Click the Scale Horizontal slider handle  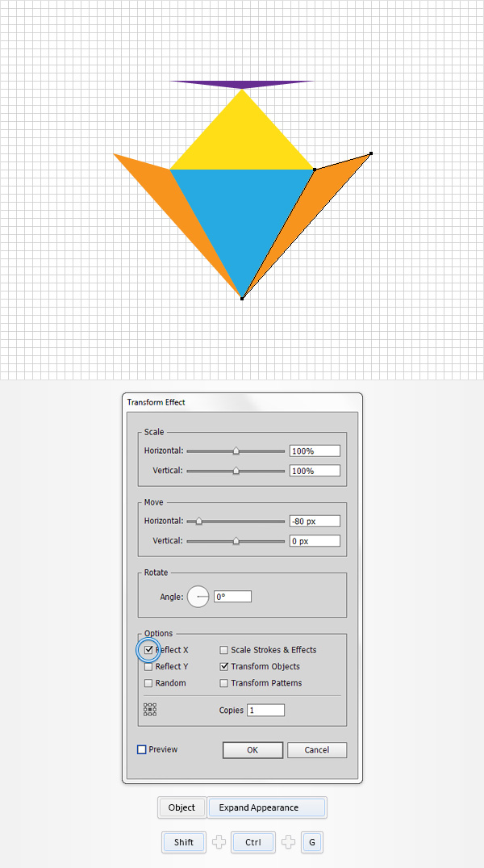tap(236, 451)
